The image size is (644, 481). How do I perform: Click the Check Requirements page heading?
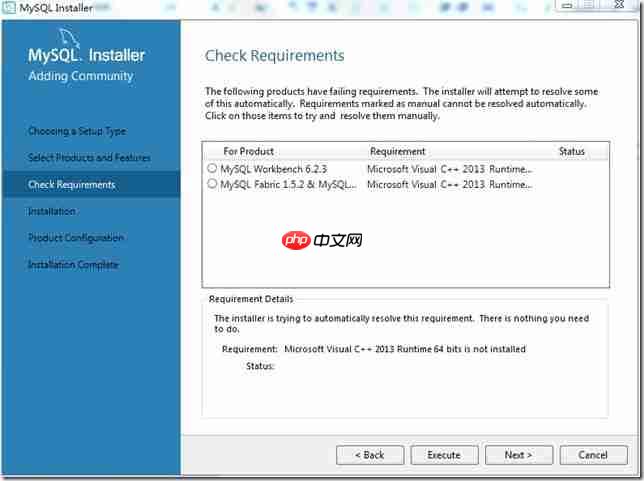point(274,56)
